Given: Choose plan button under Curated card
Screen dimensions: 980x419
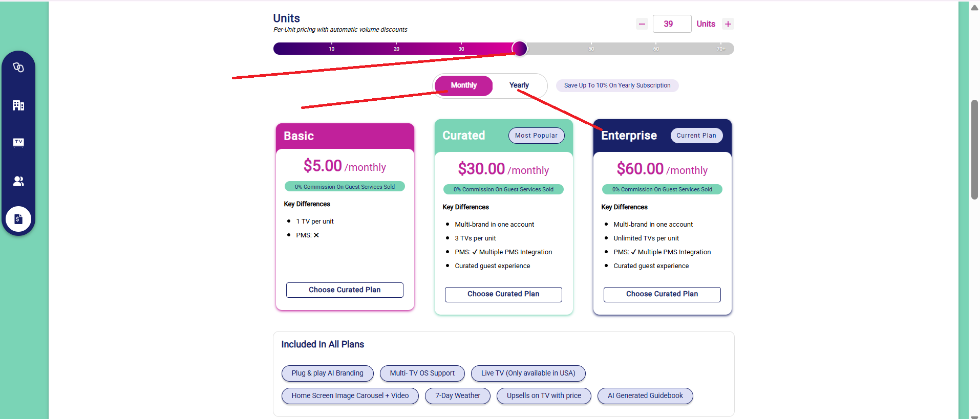Looking at the screenshot, I should click(503, 294).
